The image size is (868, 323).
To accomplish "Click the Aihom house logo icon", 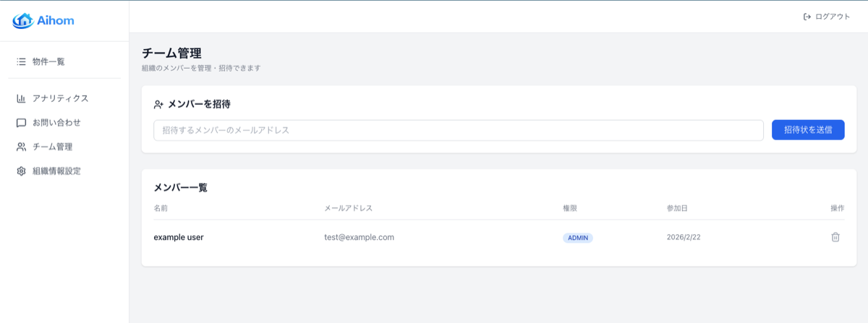I will pyautogui.click(x=22, y=20).
